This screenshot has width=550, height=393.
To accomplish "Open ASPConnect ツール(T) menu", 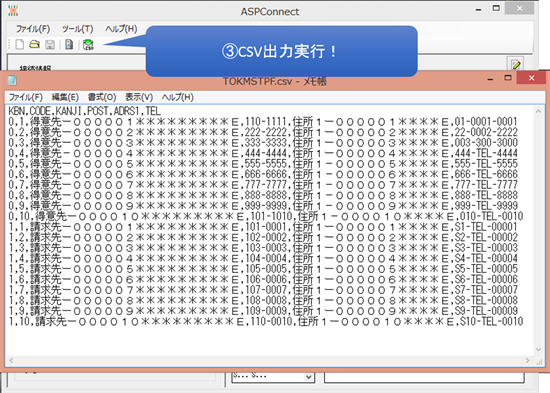I will tap(78, 29).
